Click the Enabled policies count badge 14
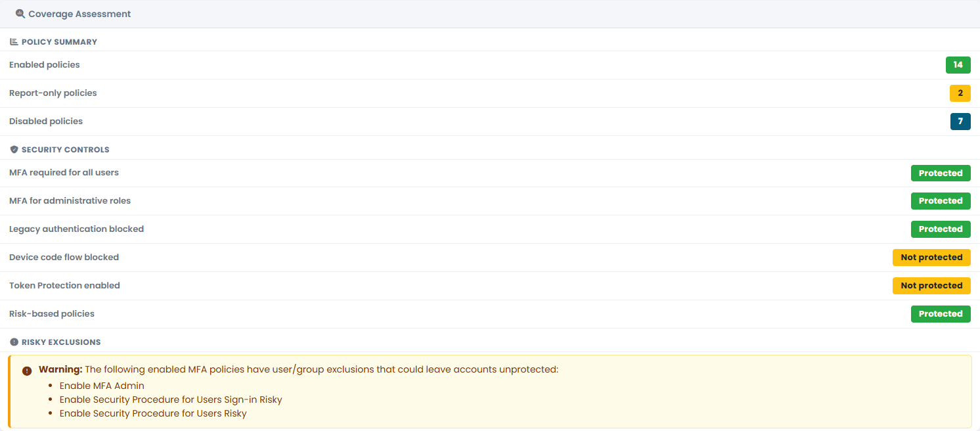 click(x=958, y=65)
